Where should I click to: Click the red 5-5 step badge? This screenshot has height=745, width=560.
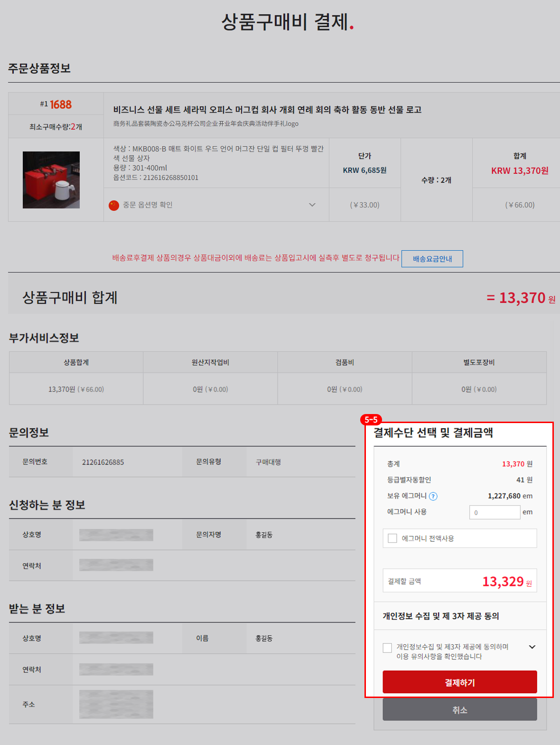coord(371,420)
